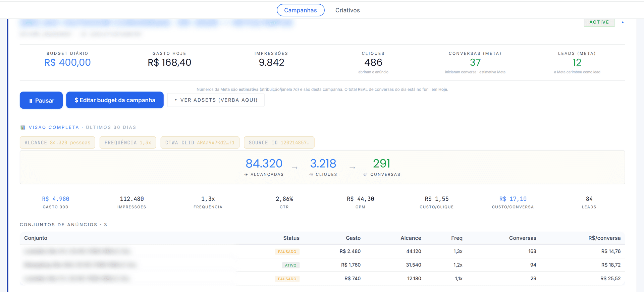Click the Freq column header
The width and height of the screenshot is (644, 292).
click(x=457, y=238)
